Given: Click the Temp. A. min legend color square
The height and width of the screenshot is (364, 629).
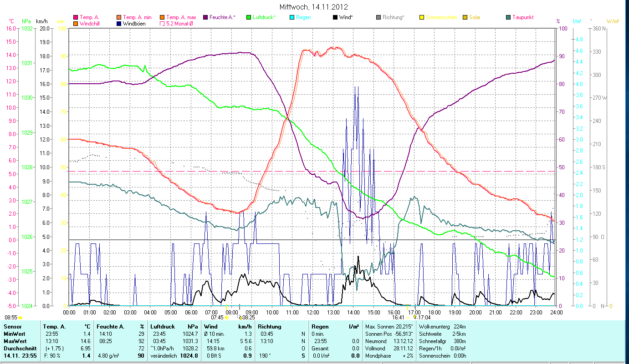Looking at the screenshot, I should pos(119,17).
